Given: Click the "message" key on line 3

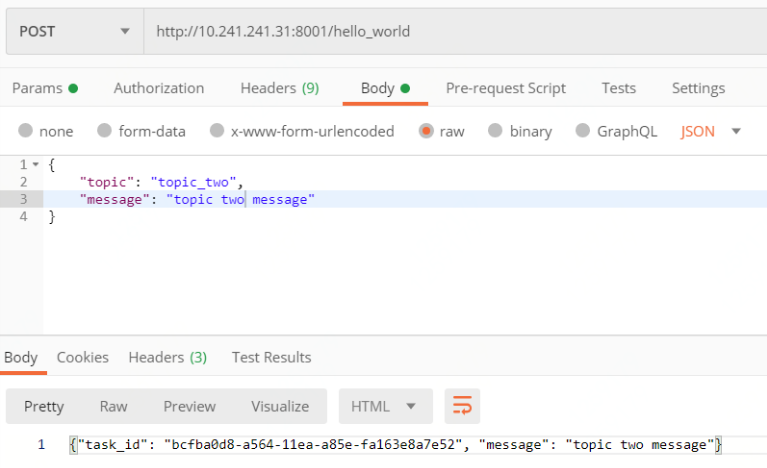Looking at the screenshot, I should pyautogui.click(x=114, y=200).
